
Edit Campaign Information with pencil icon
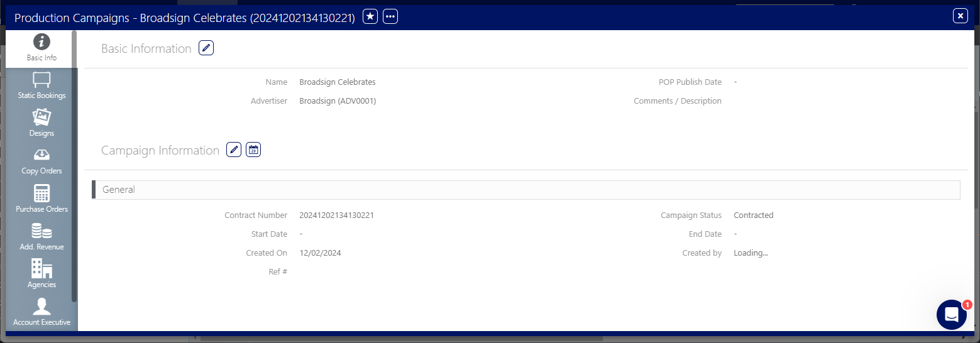pyautogui.click(x=234, y=150)
